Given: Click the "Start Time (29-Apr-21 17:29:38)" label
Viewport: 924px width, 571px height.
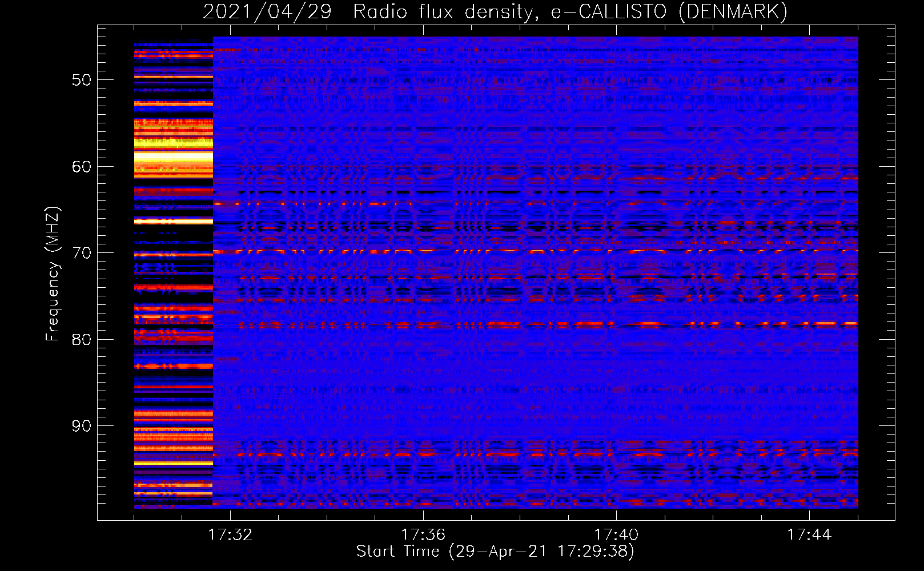Looking at the screenshot, I should [x=495, y=552].
